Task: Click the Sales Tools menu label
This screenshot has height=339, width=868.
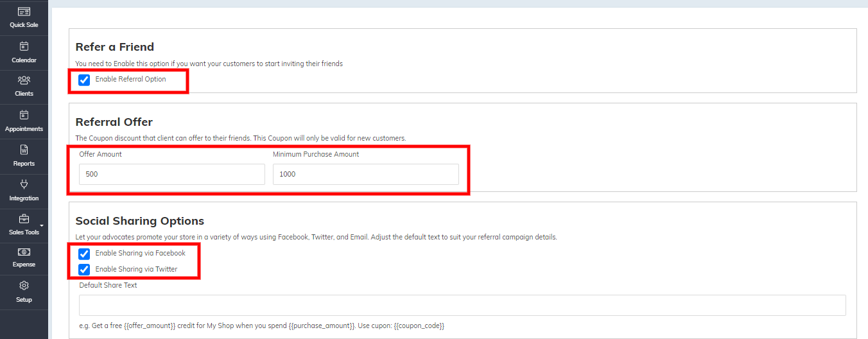Action: coord(24,232)
